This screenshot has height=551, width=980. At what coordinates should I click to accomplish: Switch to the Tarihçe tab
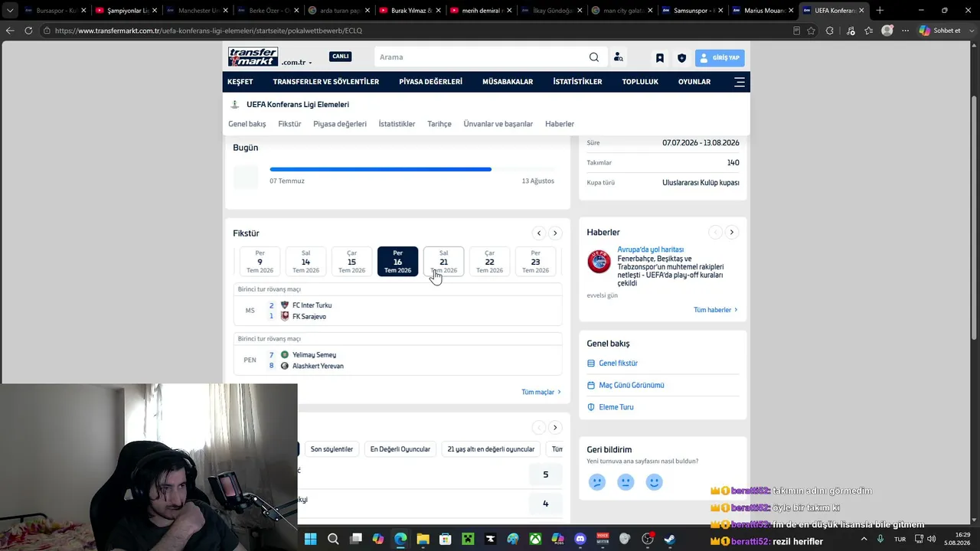tap(439, 124)
